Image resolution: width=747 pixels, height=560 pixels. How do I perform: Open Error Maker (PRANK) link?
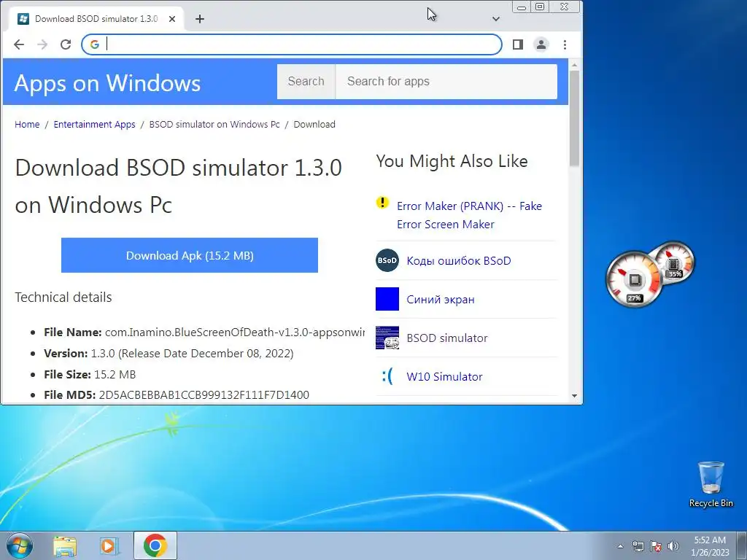[x=469, y=215]
